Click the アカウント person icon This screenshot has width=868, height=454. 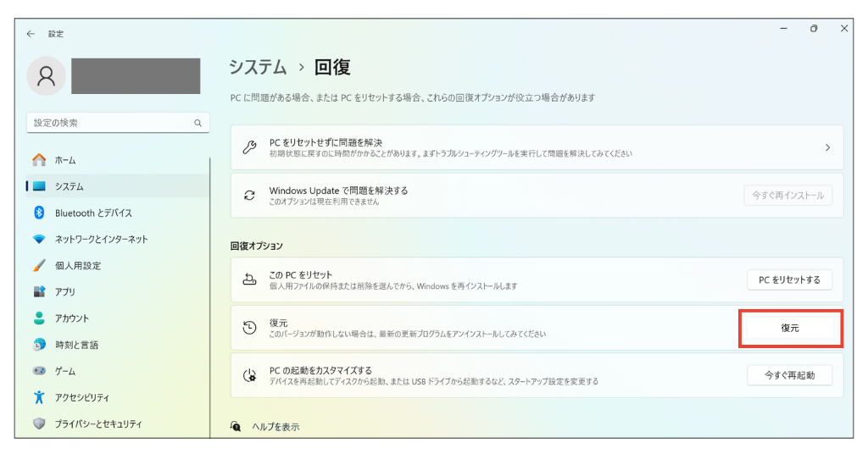[x=39, y=318]
